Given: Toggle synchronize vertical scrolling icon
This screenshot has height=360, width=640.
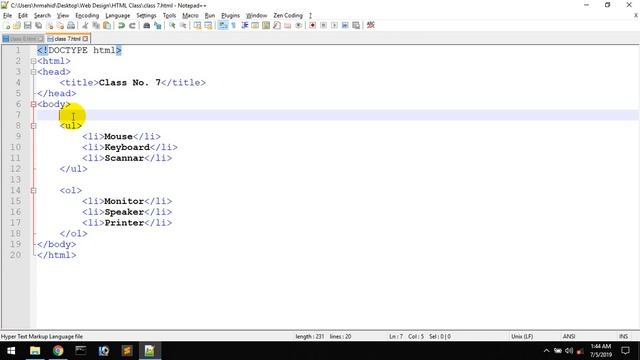Looking at the screenshot, I should pyautogui.click(x=198, y=25).
